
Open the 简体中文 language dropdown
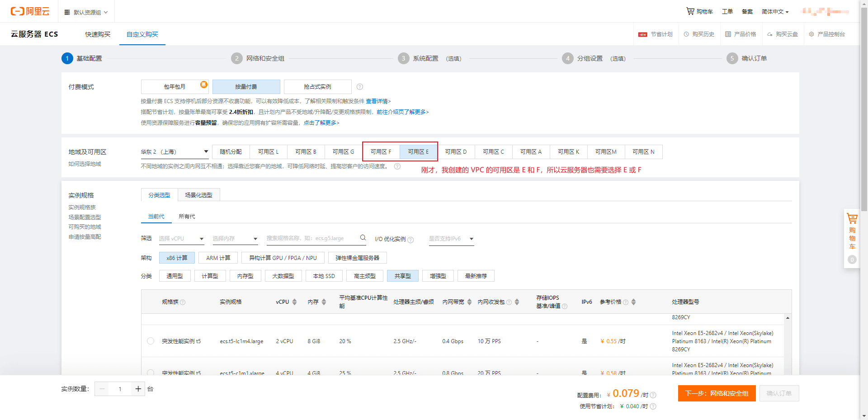coord(775,12)
